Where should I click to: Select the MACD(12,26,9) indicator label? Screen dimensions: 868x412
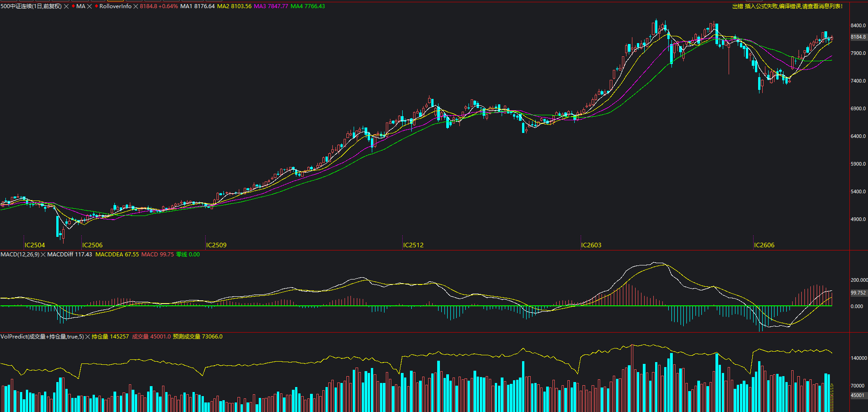click(x=20, y=255)
